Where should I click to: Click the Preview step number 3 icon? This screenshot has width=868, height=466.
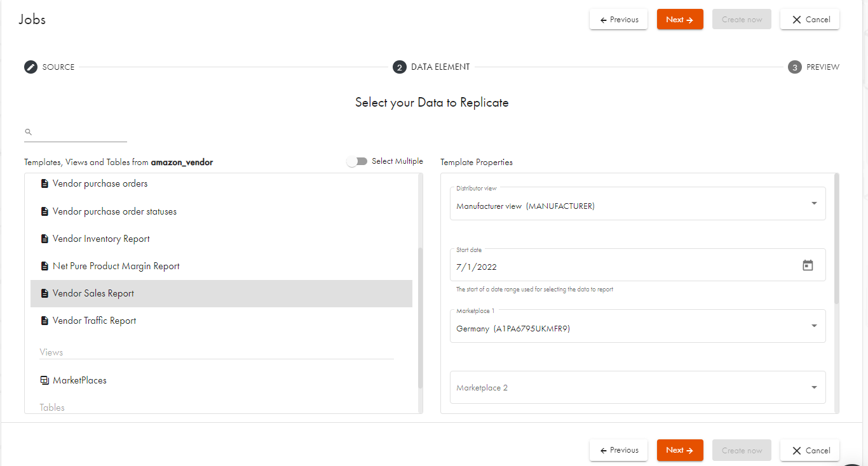(794, 67)
